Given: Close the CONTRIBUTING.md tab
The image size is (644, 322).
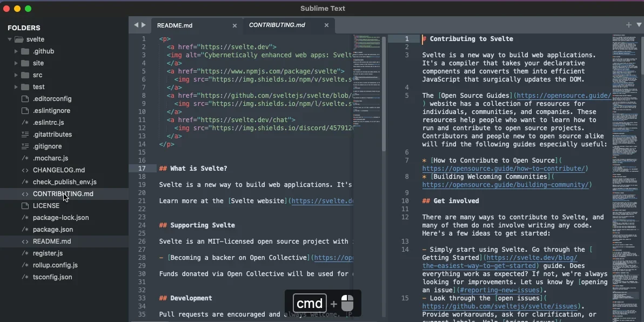Looking at the screenshot, I should click(x=326, y=25).
